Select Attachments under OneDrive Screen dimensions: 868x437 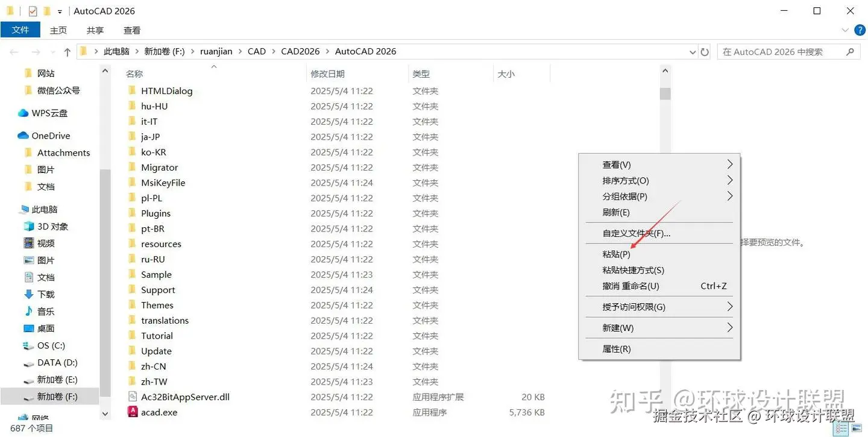pos(63,152)
